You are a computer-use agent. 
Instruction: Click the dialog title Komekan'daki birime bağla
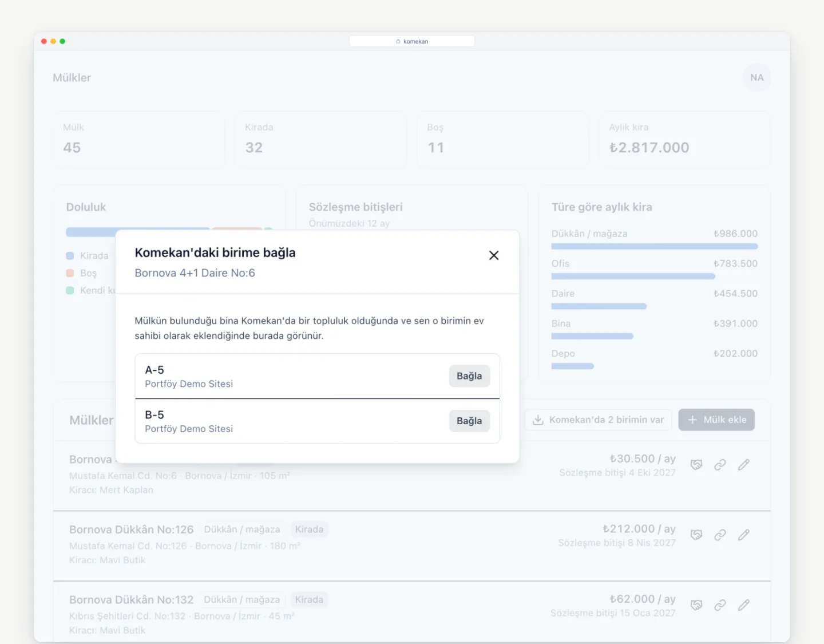click(x=215, y=252)
